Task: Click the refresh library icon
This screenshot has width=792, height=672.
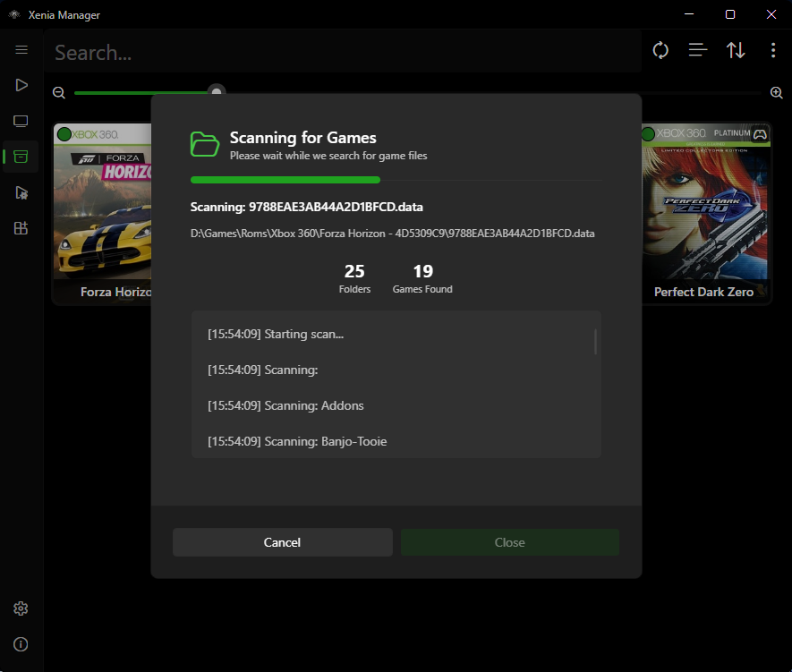Action: pos(660,50)
